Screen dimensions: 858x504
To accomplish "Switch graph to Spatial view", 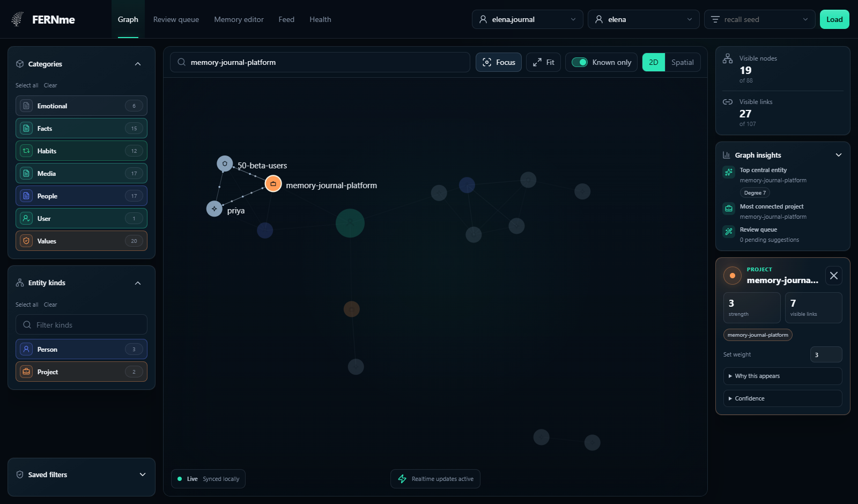I will [x=683, y=62].
